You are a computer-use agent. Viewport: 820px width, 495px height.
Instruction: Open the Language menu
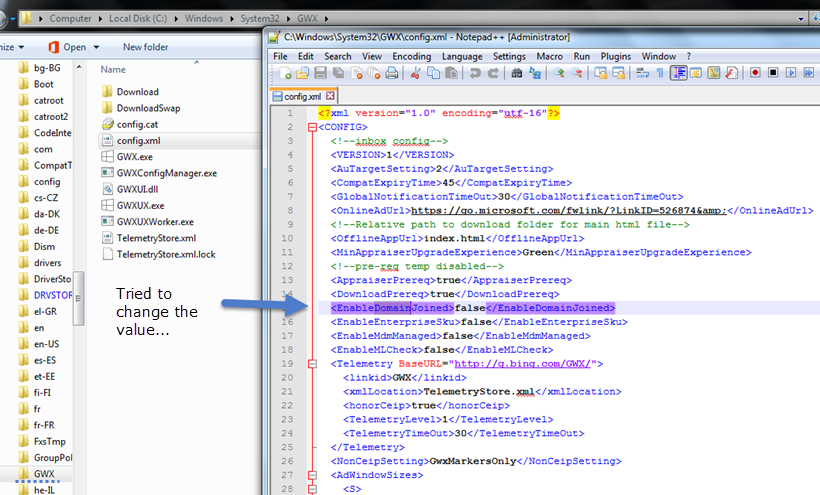(462, 56)
